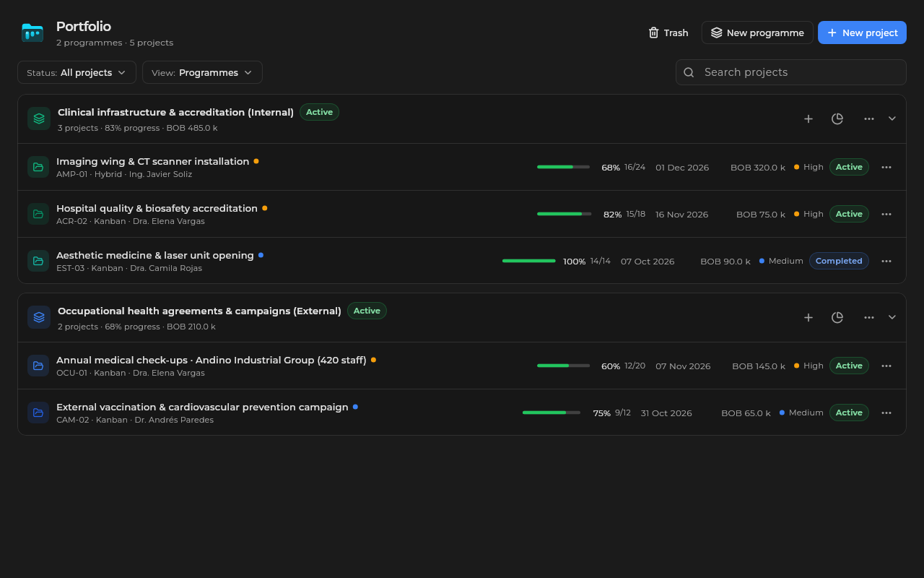Collapse the Clinical infrastructure programme
Screen dimensions: 924x578
pos(892,118)
